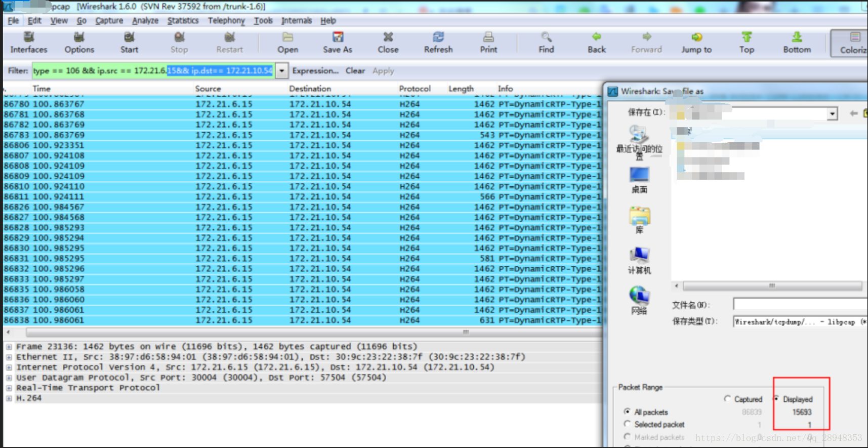Open the save file type combo box
Screen dimensions: 868x448
tap(800, 321)
